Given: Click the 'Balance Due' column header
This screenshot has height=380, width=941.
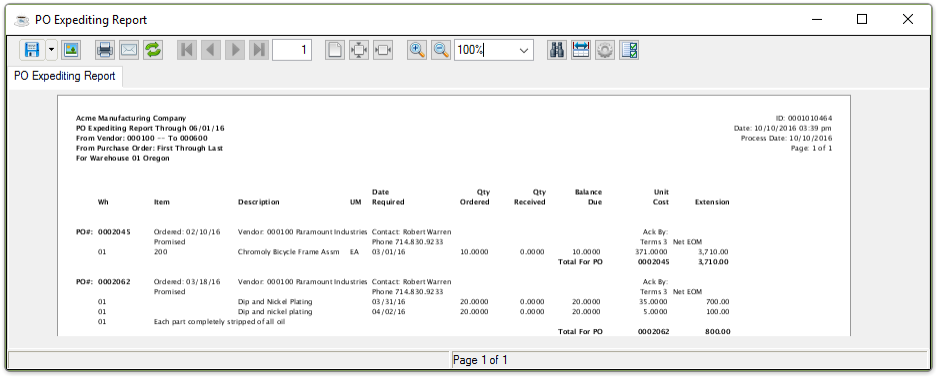Looking at the screenshot, I should [x=588, y=197].
